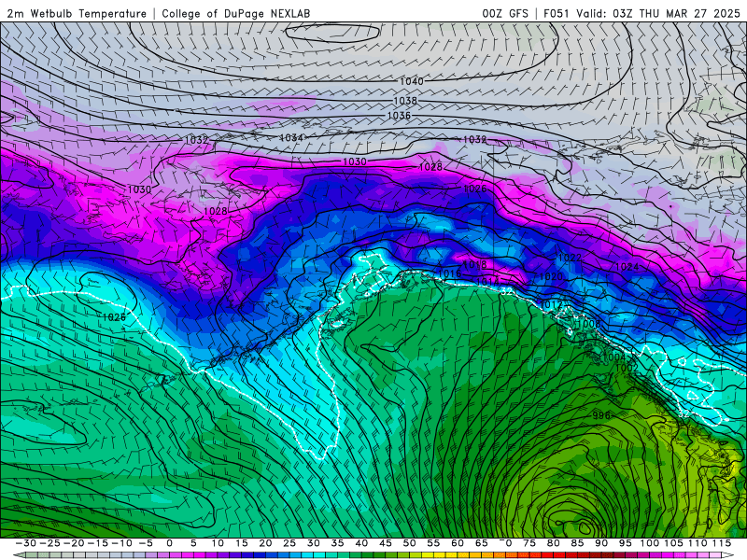This screenshot has width=747, height=560.
Task: Click the 115 degree legend value
Action: pos(722,543)
